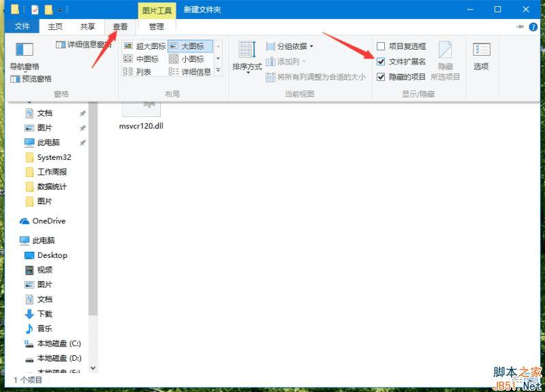Select Small icons (小图标) layout
The image size is (545, 392).
click(x=187, y=59)
